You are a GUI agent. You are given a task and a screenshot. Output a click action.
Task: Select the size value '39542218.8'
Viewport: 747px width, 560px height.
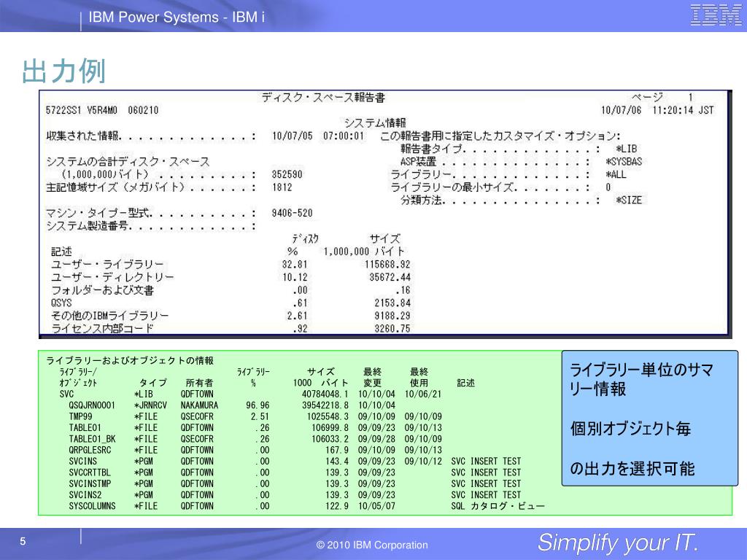pos(325,405)
